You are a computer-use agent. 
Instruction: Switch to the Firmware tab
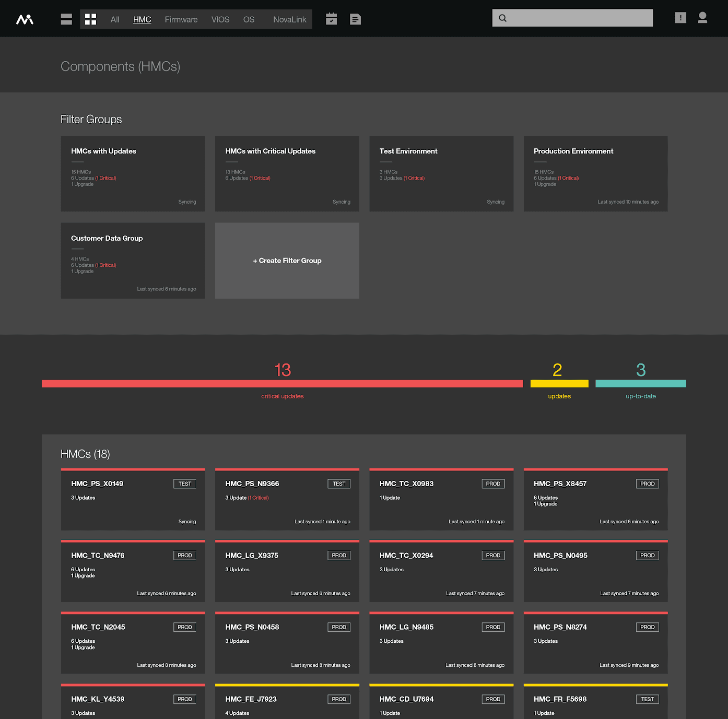(x=181, y=19)
